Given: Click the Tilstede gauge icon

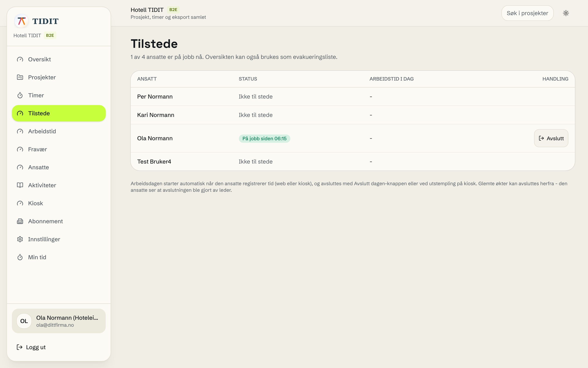Looking at the screenshot, I should tap(20, 113).
